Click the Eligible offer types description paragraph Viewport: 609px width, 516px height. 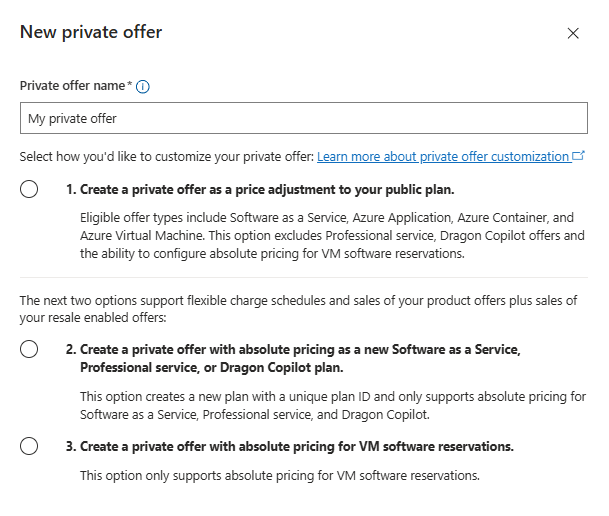[332, 235]
